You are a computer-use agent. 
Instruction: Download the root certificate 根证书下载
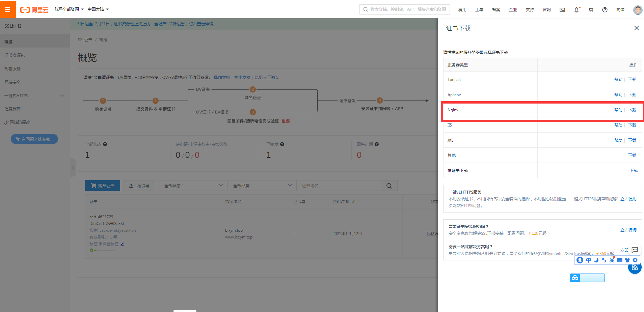[x=634, y=171]
